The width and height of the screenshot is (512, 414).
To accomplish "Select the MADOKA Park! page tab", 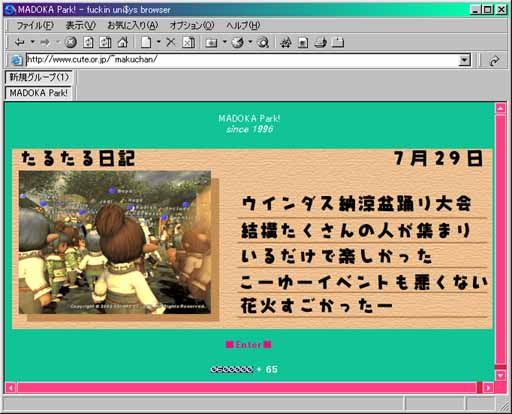I will point(39,93).
